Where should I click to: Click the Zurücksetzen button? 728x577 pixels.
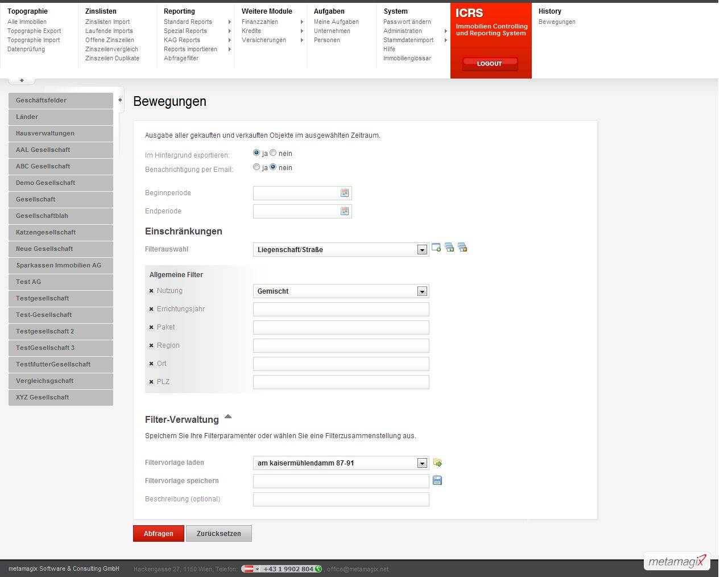tap(219, 534)
